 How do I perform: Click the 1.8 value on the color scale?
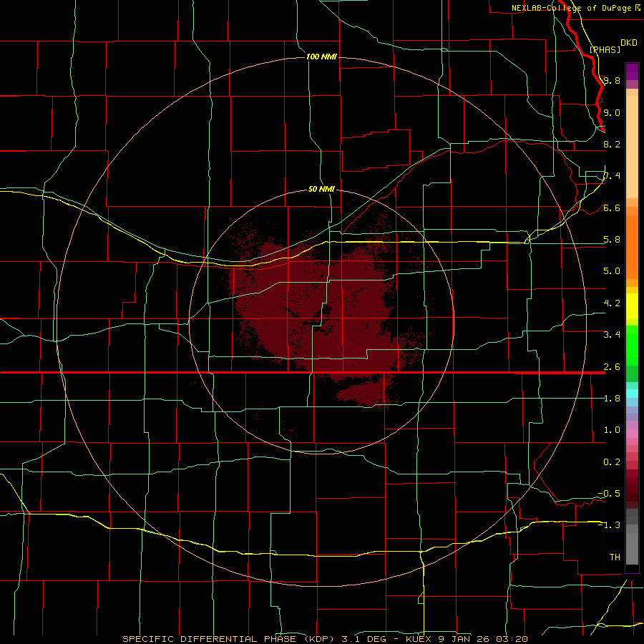(x=612, y=399)
